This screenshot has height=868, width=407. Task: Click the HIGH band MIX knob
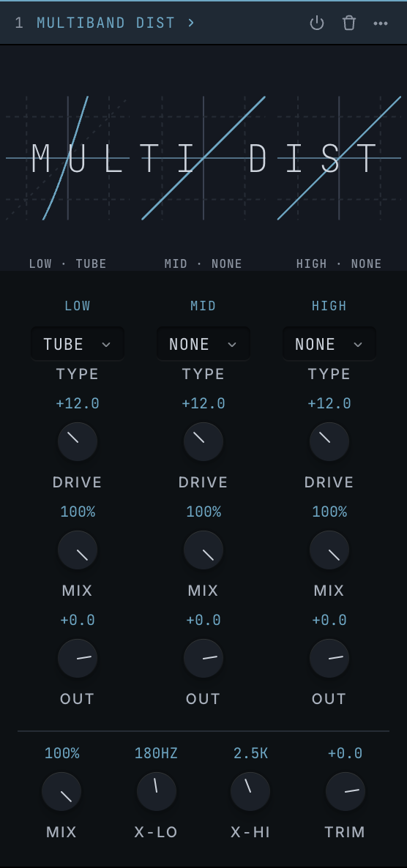pos(329,550)
